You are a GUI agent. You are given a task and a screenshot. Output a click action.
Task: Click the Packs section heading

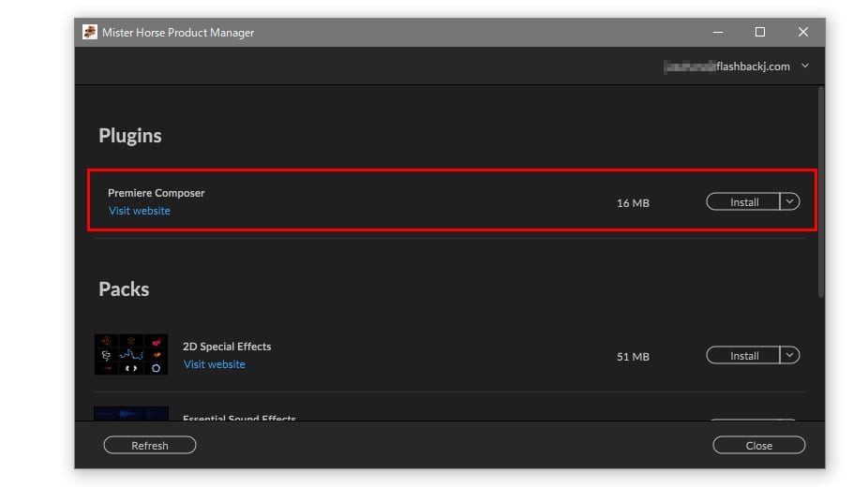click(x=124, y=289)
